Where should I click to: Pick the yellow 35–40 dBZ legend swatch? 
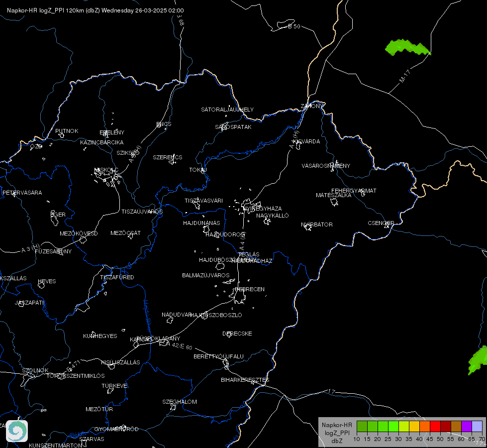point(414,426)
